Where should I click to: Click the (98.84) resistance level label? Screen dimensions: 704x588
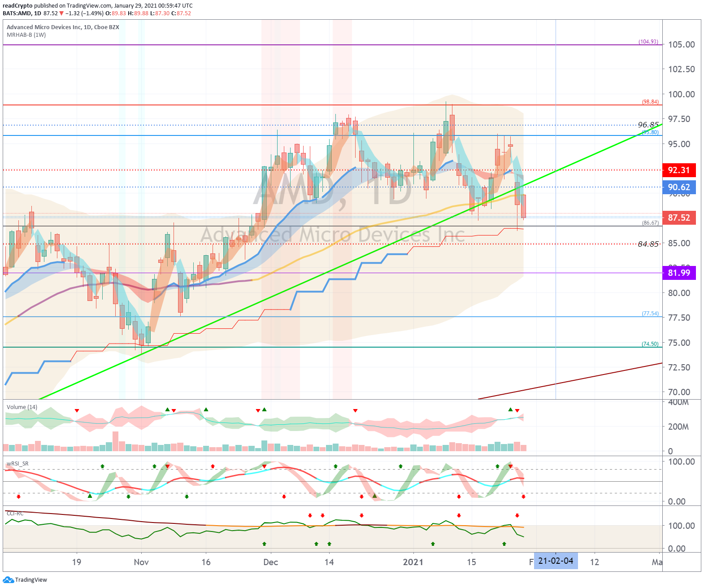click(650, 102)
